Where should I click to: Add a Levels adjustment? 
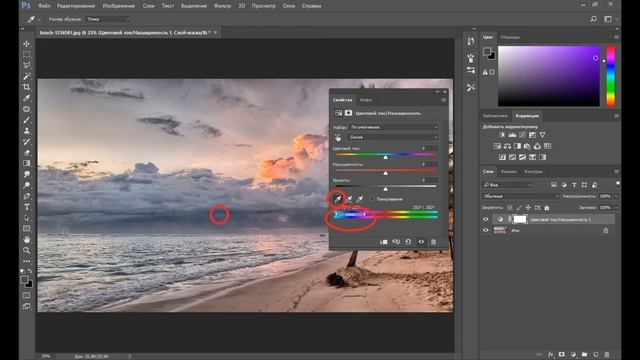pyautogui.click(x=512, y=135)
